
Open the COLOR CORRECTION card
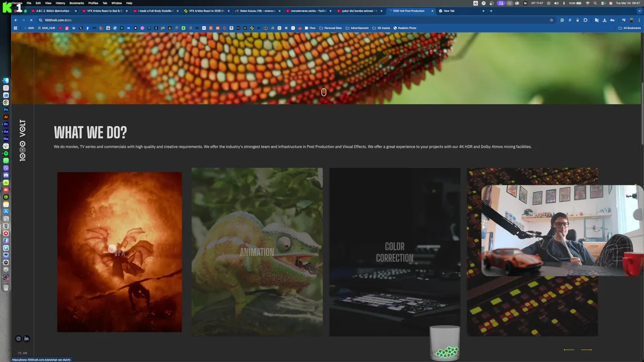tap(394, 252)
